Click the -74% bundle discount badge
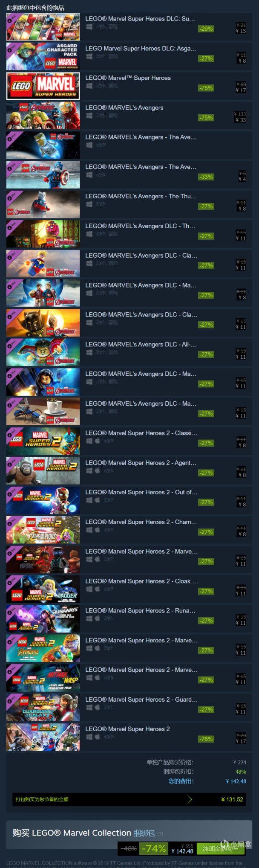Viewport: 259px width, 868px height. (153, 848)
